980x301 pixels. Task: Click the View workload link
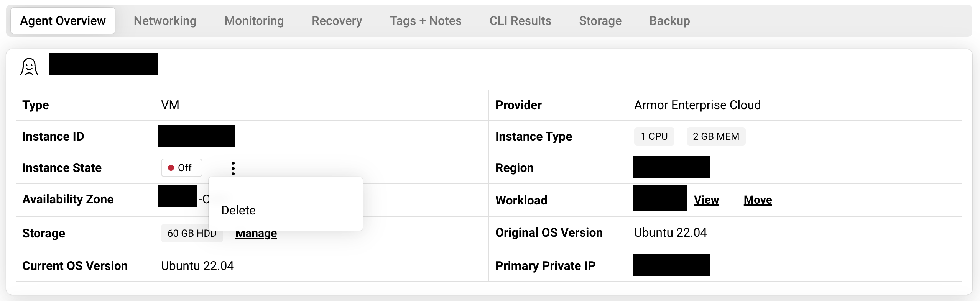click(706, 200)
